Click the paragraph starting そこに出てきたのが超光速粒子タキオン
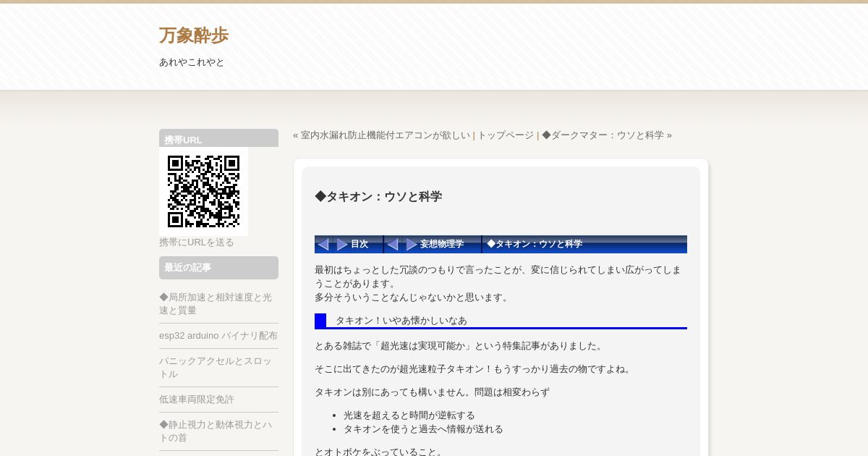The height and width of the screenshot is (456, 868). click(475, 369)
